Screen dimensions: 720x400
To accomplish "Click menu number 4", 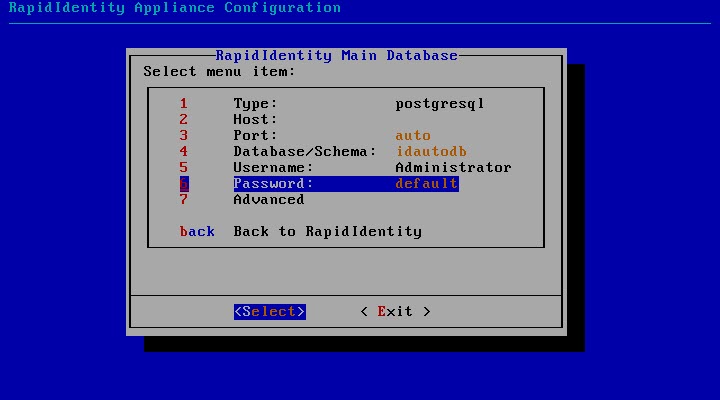I will (x=184, y=152).
